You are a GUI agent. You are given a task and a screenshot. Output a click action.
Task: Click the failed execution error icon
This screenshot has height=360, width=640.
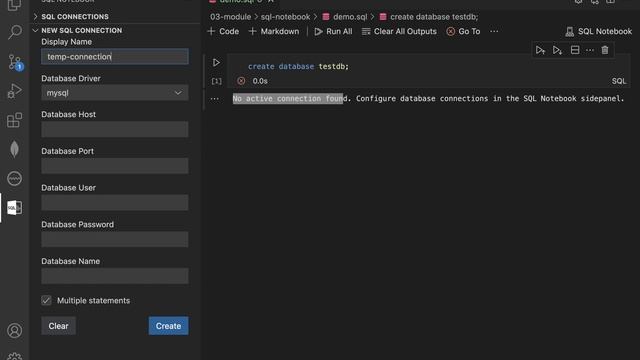coord(241,81)
